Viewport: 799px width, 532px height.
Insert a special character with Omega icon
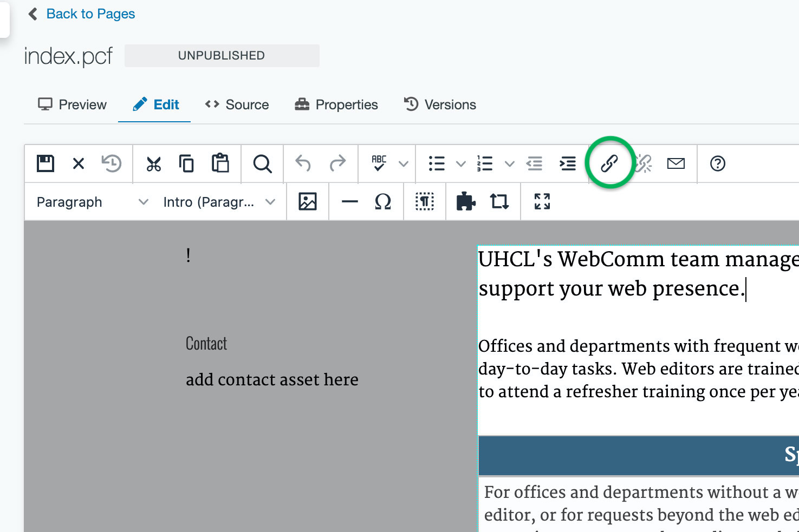(x=382, y=201)
